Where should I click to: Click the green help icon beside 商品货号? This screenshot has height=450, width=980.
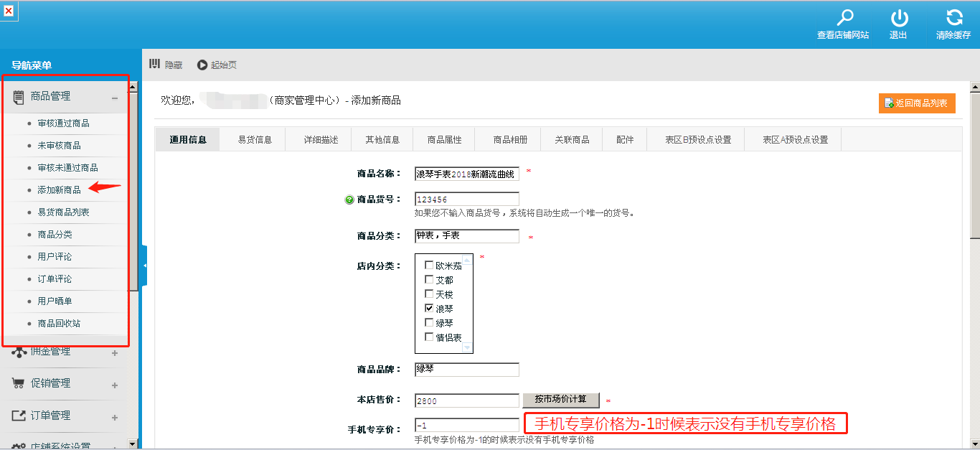[349, 200]
